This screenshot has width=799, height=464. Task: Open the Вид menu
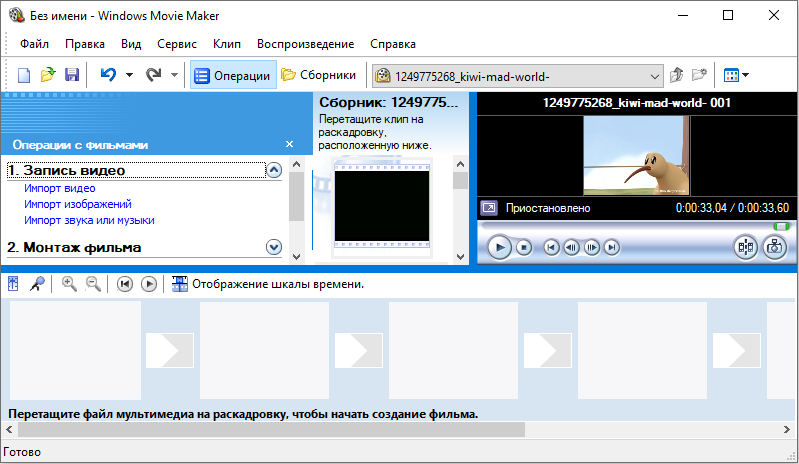click(131, 44)
